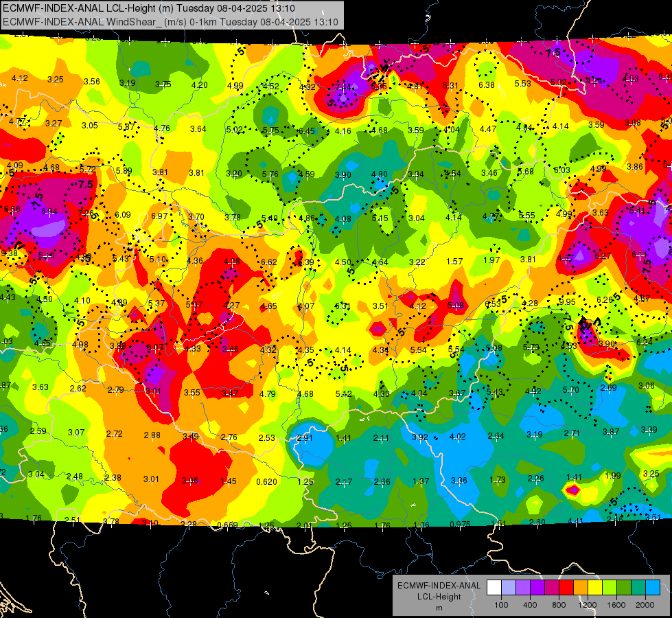
Task: Click the wind shear value '0.669'
Action: [x=227, y=525]
